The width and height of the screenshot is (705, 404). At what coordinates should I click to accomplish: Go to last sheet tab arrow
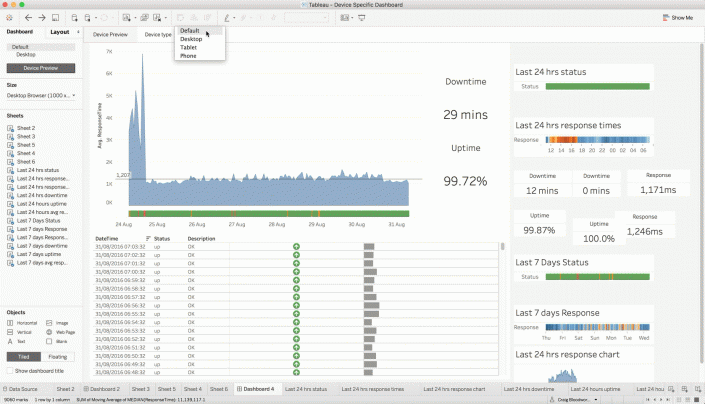[x=668, y=399]
